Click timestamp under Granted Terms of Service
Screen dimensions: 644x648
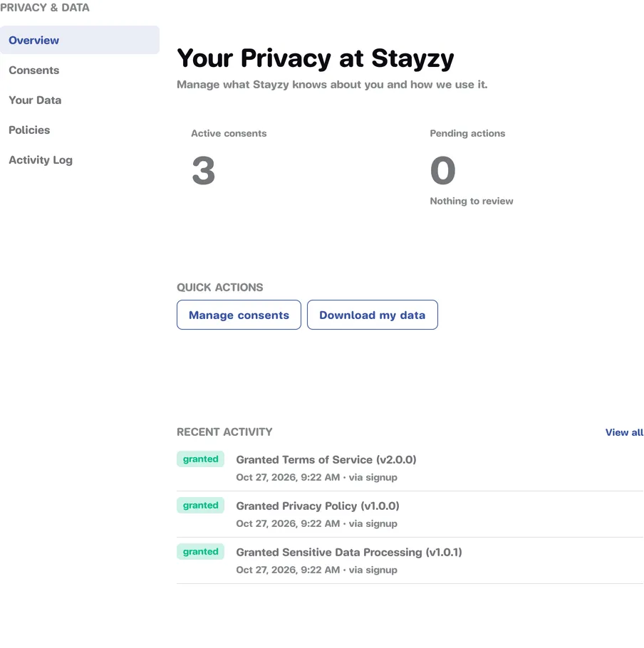tap(316, 477)
